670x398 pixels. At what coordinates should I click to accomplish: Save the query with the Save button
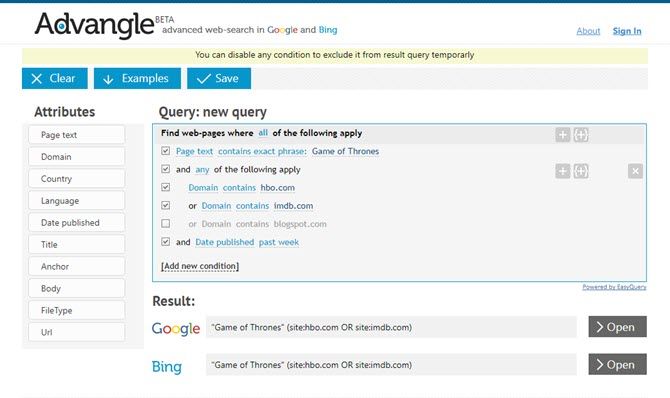click(x=219, y=78)
